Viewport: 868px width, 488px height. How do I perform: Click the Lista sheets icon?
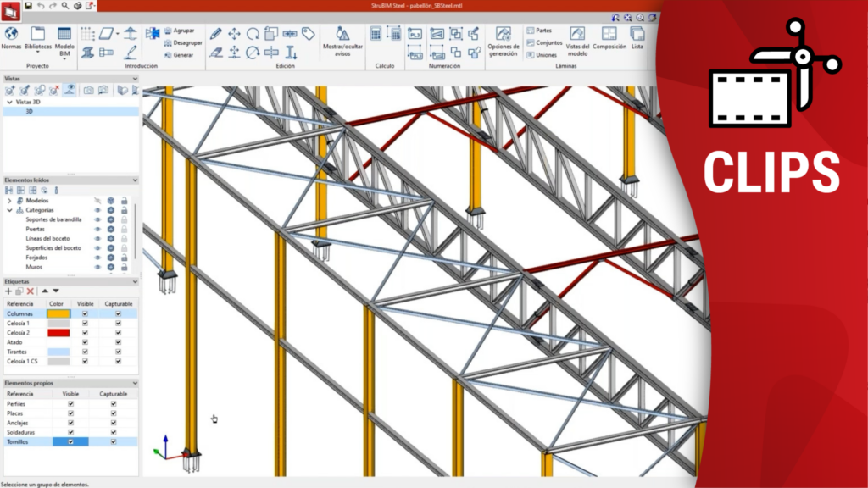coord(637,39)
